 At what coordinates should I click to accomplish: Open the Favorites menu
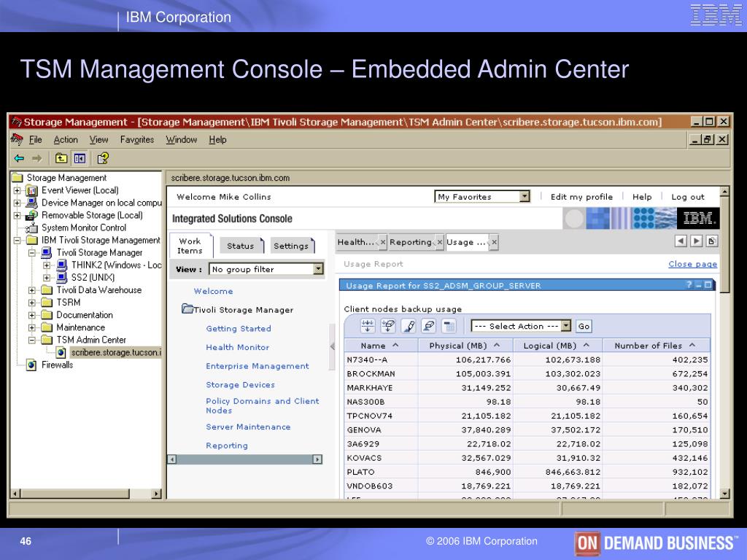click(x=136, y=139)
